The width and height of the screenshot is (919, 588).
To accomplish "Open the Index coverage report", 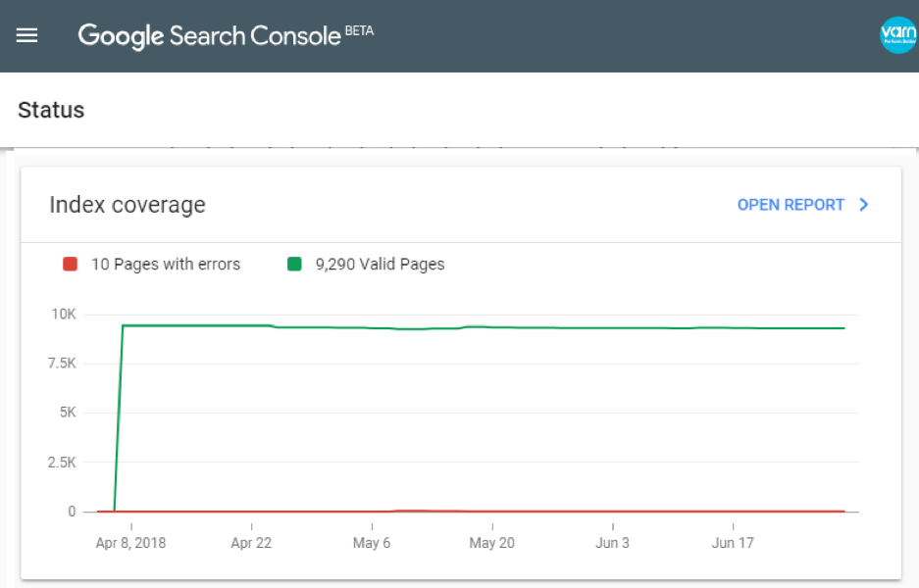I will point(791,205).
